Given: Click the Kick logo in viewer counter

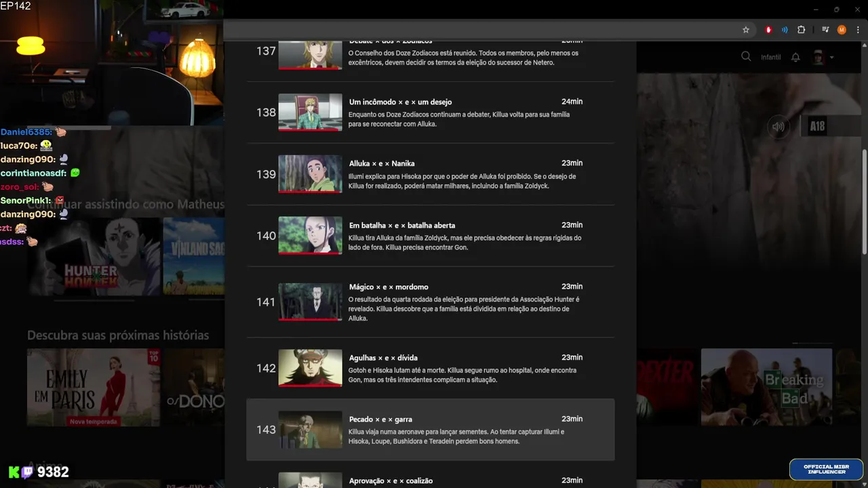Looking at the screenshot, I should (x=14, y=472).
